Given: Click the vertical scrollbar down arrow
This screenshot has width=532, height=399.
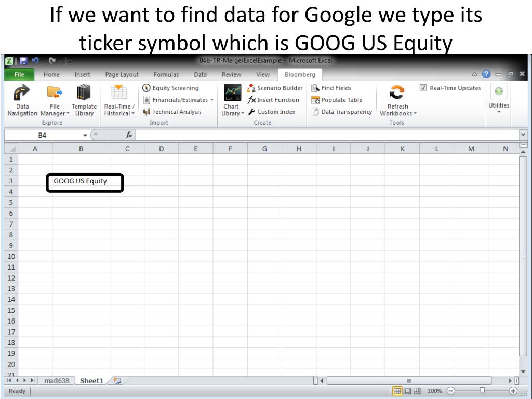Looking at the screenshot, I should pyautogui.click(x=523, y=371).
